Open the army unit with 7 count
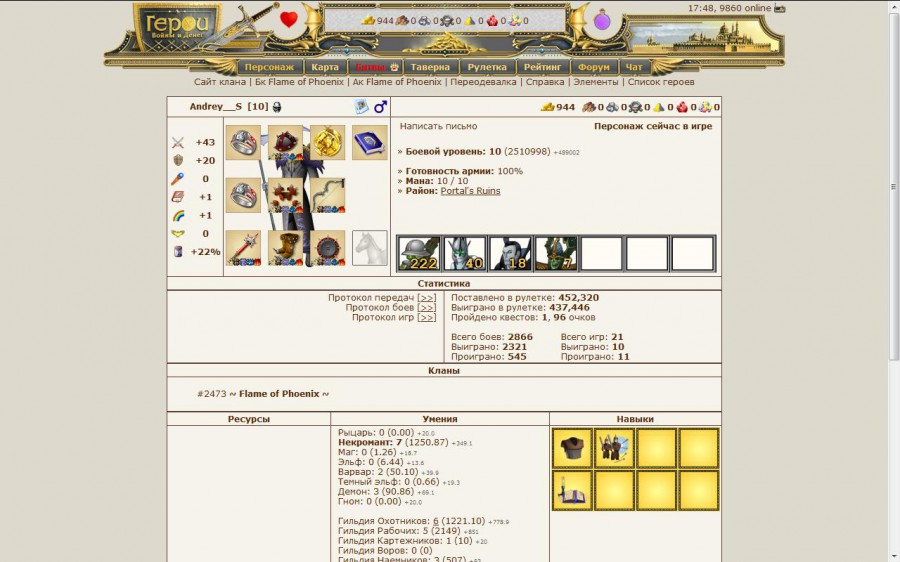The width and height of the screenshot is (900, 562). click(556, 253)
